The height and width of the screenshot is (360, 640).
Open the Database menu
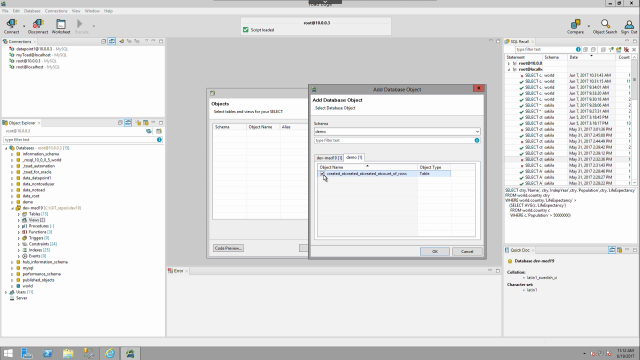point(32,11)
